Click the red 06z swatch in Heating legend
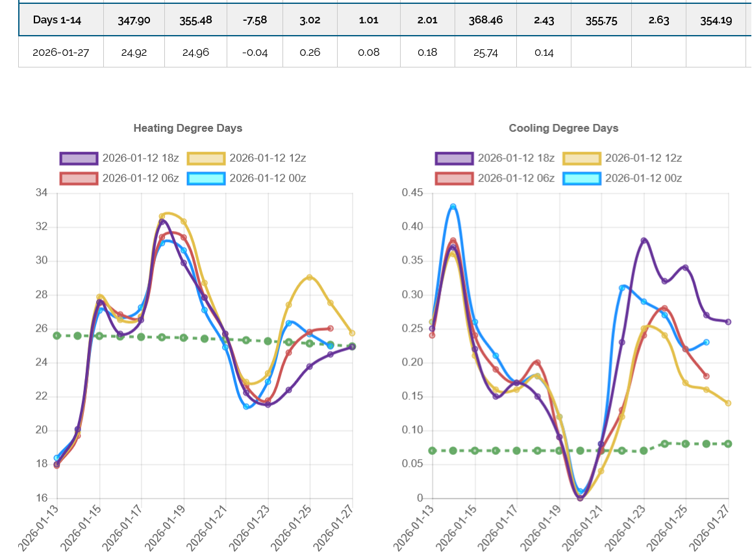Screen dimensions: 752x560 [x=79, y=178]
